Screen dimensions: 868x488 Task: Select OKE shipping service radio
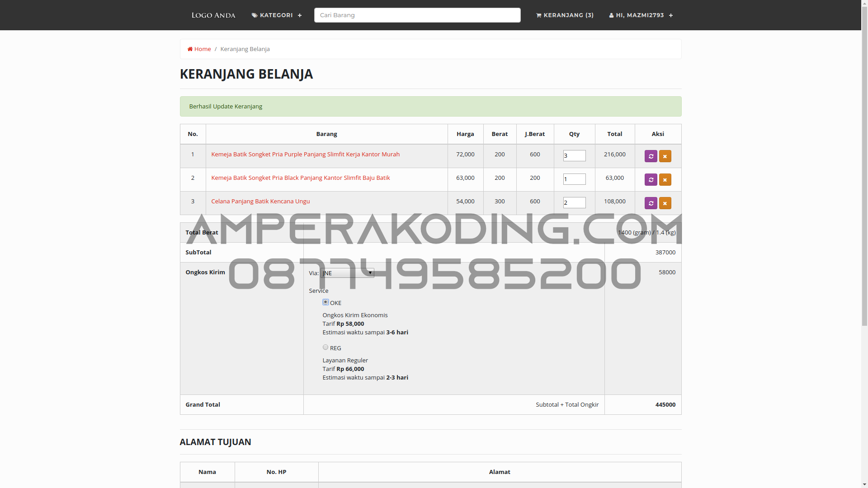(325, 302)
